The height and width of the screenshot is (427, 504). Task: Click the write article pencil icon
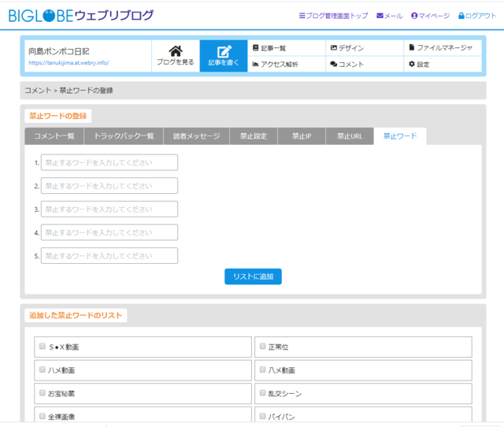click(224, 51)
